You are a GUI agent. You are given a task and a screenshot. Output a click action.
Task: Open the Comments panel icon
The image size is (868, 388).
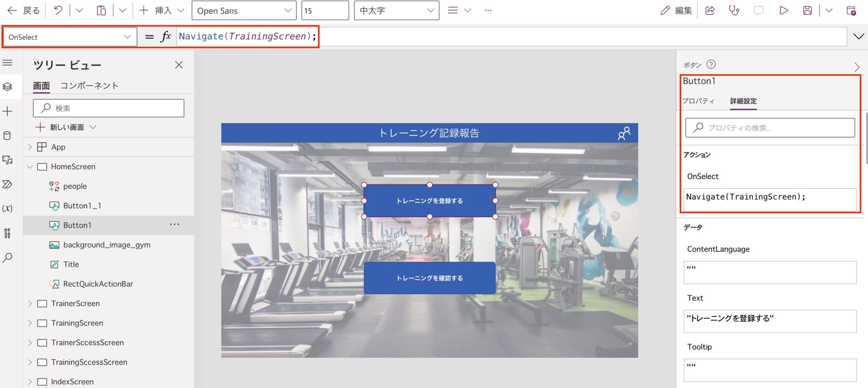tap(759, 11)
